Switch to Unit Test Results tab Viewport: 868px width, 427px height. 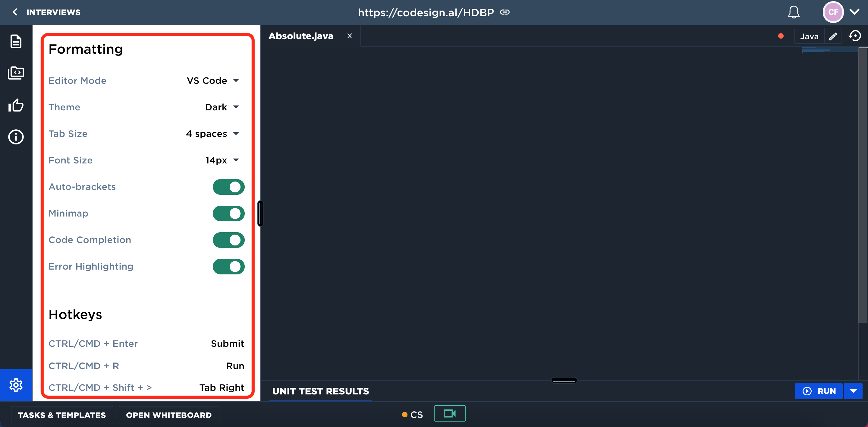320,391
